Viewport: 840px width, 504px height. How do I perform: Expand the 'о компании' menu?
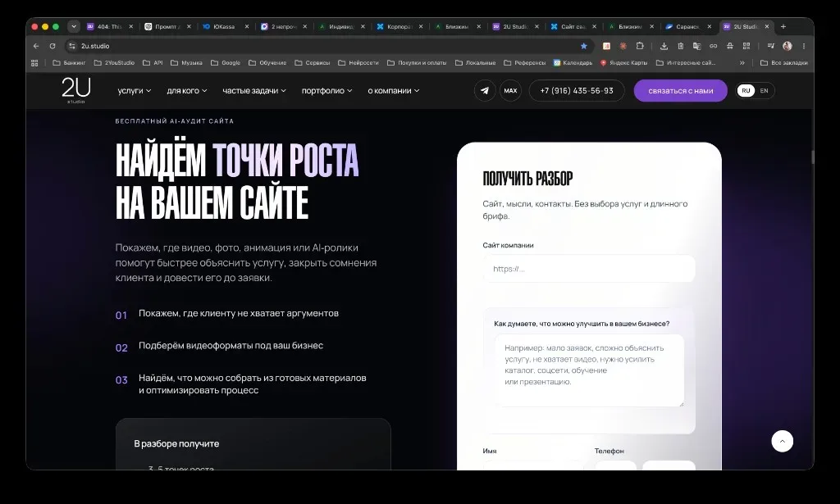click(394, 90)
